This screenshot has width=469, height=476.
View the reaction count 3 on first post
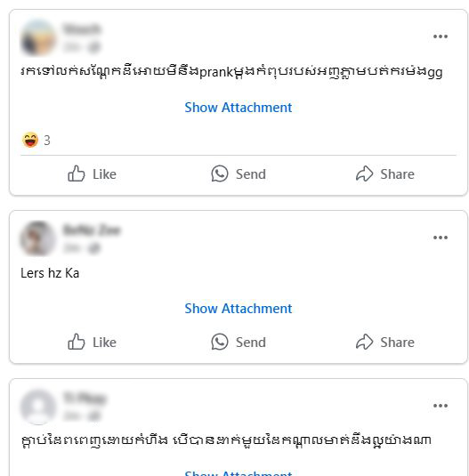(x=47, y=141)
